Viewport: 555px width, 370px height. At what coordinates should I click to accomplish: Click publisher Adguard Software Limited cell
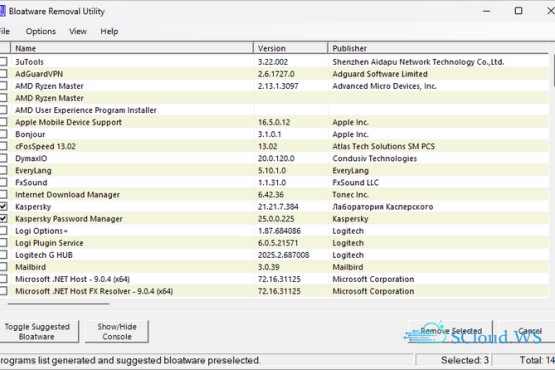point(380,74)
